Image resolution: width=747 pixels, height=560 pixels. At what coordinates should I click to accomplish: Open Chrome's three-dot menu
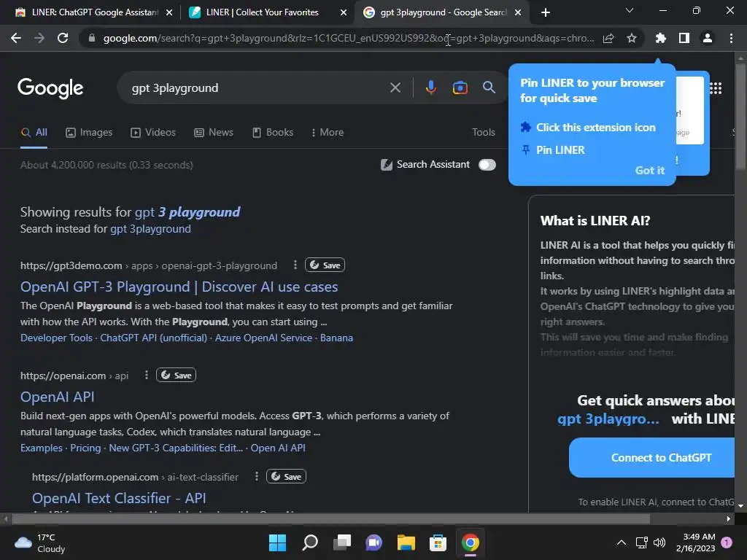[x=731, y=38]
